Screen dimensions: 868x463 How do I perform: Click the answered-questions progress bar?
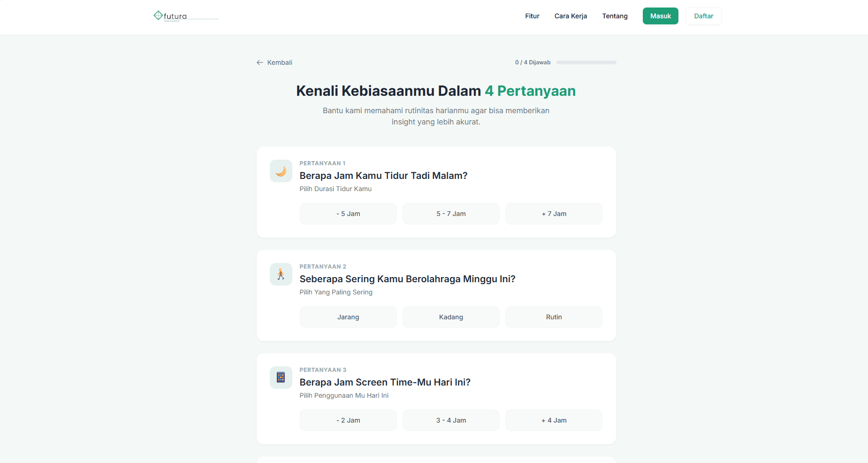(586, 62)
